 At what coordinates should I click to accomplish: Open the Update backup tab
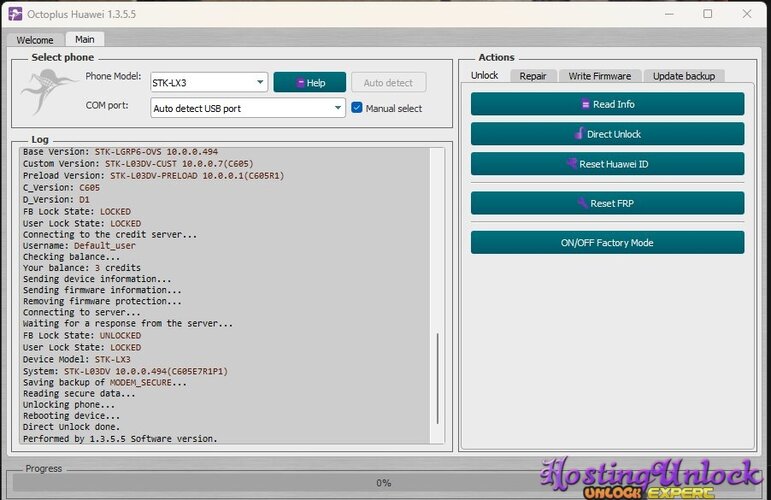[x=683, y=76]
